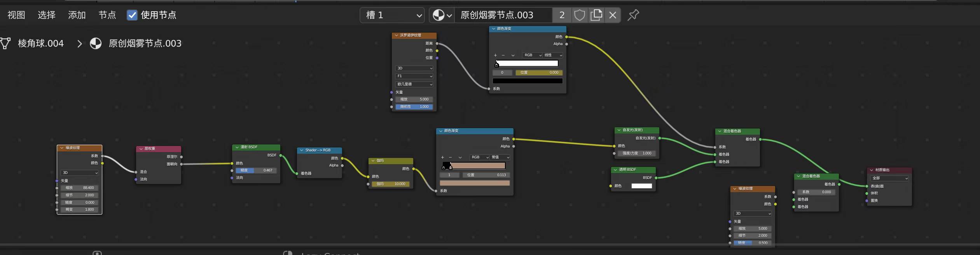Click the 糙度 0.467 slider on 漫射 BSDF

256,170
